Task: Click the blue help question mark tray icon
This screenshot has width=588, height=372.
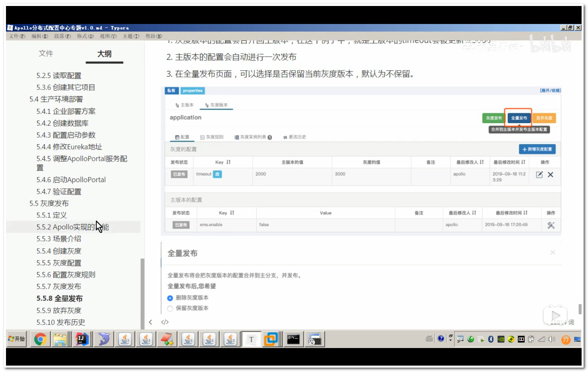Action: click(x=441, y=339)
